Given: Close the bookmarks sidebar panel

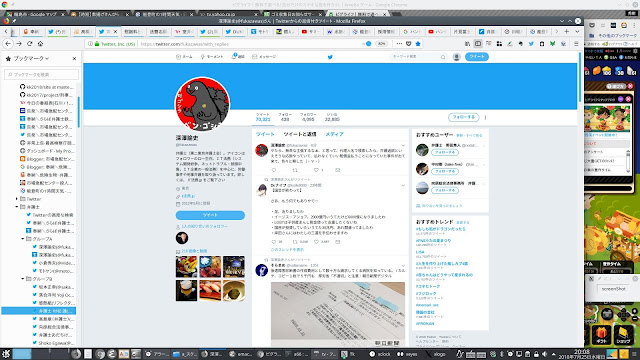Looking at the screenshot, I should click(x=74, y=58).
